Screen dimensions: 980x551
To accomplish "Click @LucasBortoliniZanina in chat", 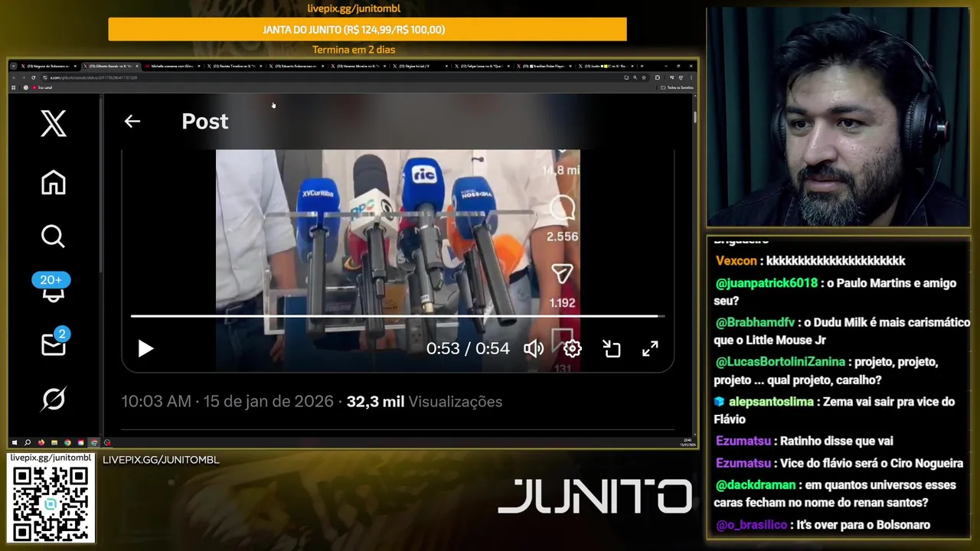I will [780, 362].
